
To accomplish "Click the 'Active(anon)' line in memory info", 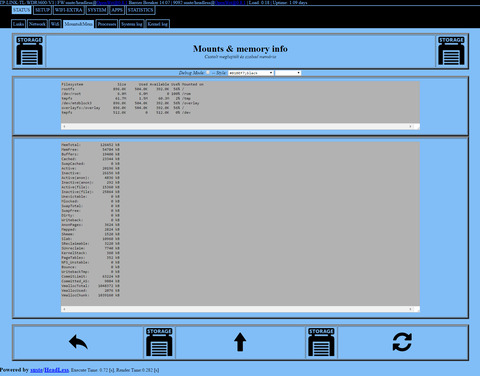I will click(x=90, y=178).
